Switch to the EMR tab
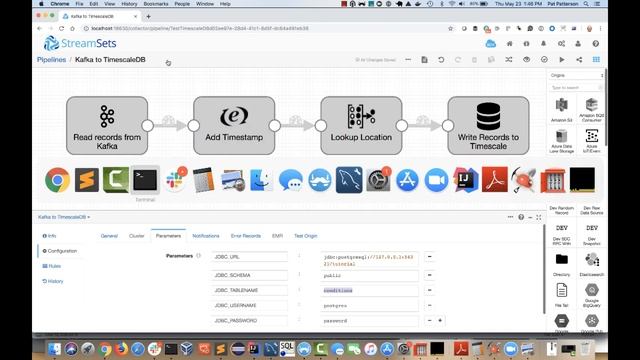This screenshot has height=360, width=640. point(277,236)
